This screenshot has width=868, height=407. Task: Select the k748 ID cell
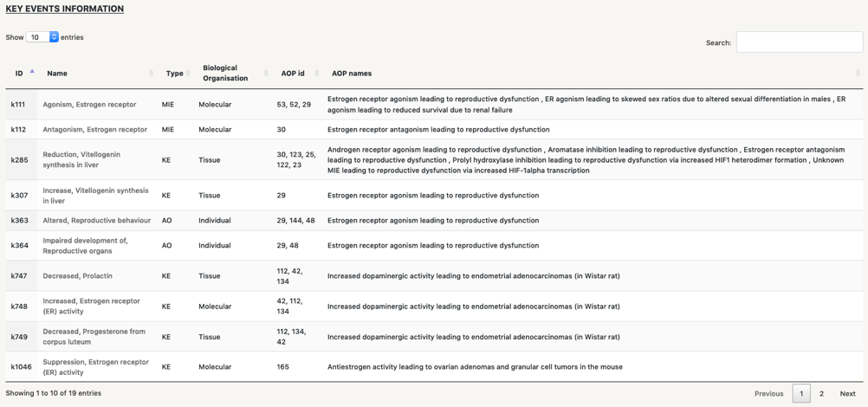click(22, 307)
